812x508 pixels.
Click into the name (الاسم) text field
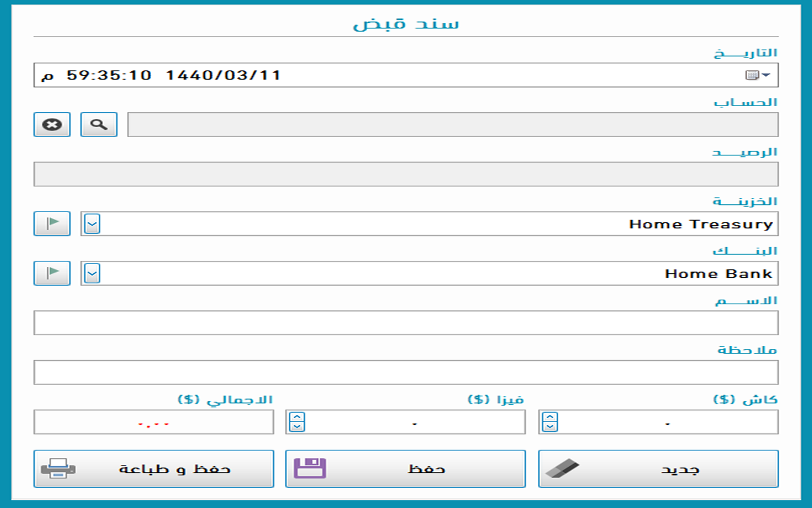(406, 323)
